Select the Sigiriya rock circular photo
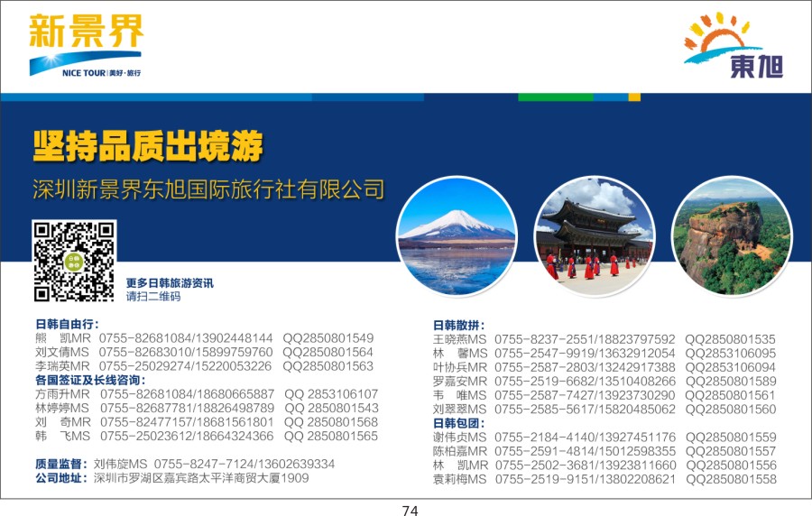The width and height of the screenshot is (812, 516). pyautogui.click(x=732, y=236)
